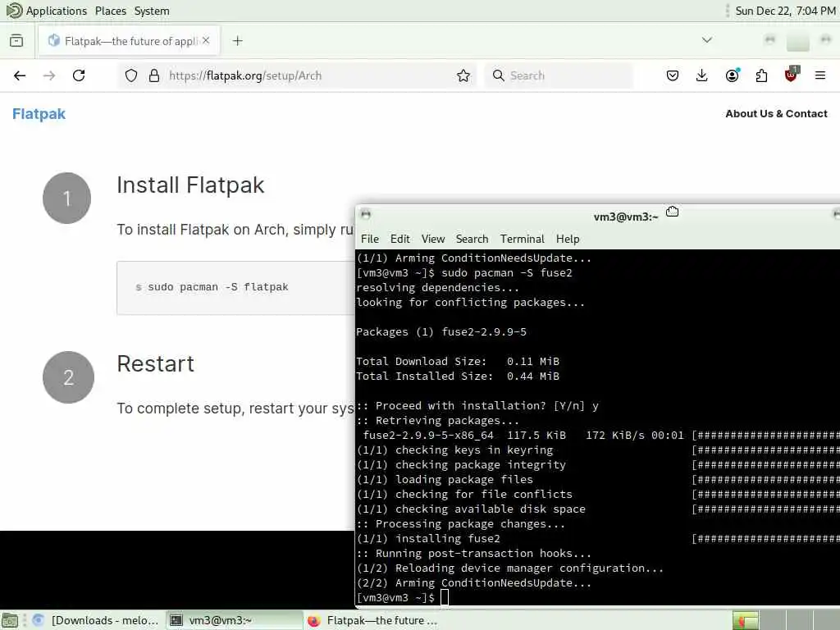
Task: Open the terminal File menu
Action: [370, 239]
